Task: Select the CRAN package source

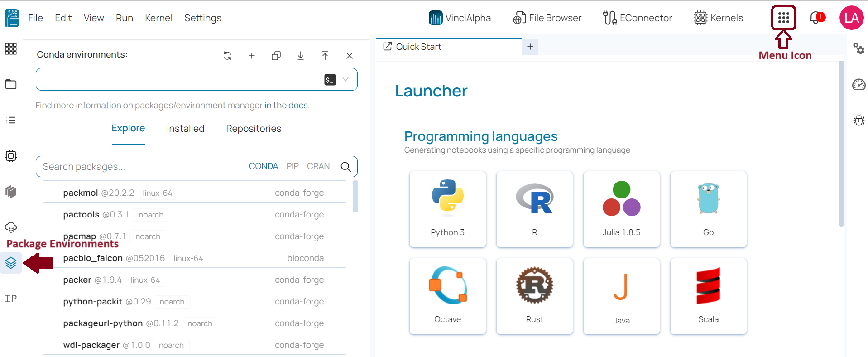Action: pos(318,166)
